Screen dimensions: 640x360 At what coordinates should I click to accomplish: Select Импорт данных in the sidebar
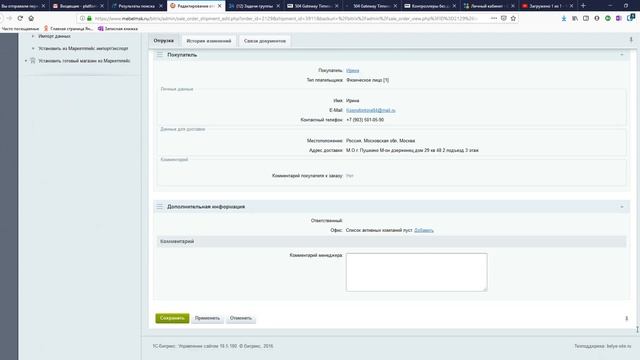click(54, 36)
